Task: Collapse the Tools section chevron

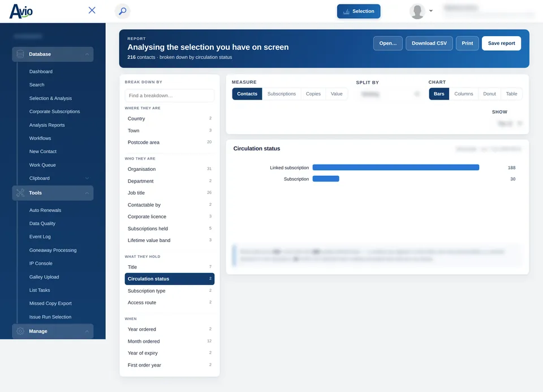Action: tap(87, 193)
